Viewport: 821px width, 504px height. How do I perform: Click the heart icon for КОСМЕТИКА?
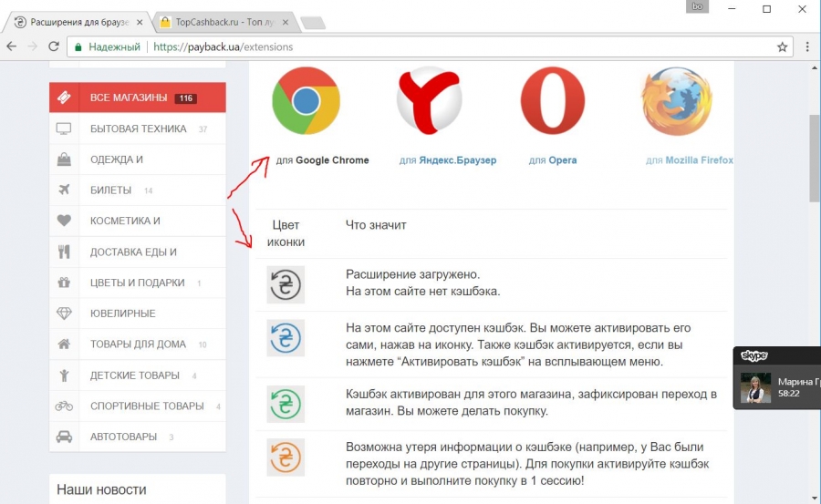tap(64, 221)
